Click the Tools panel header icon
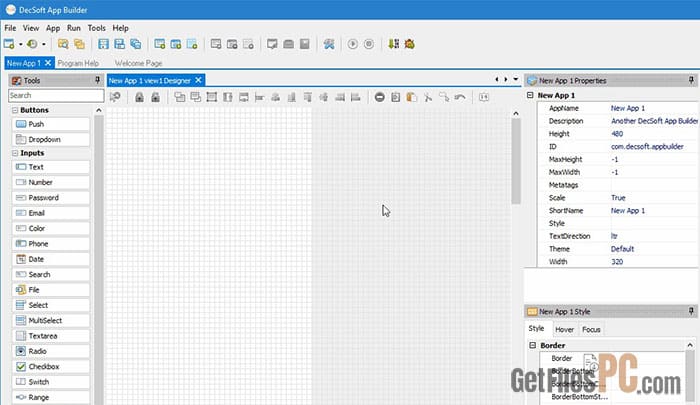This screenshot has height=405, width=700. tap(17, 80)
